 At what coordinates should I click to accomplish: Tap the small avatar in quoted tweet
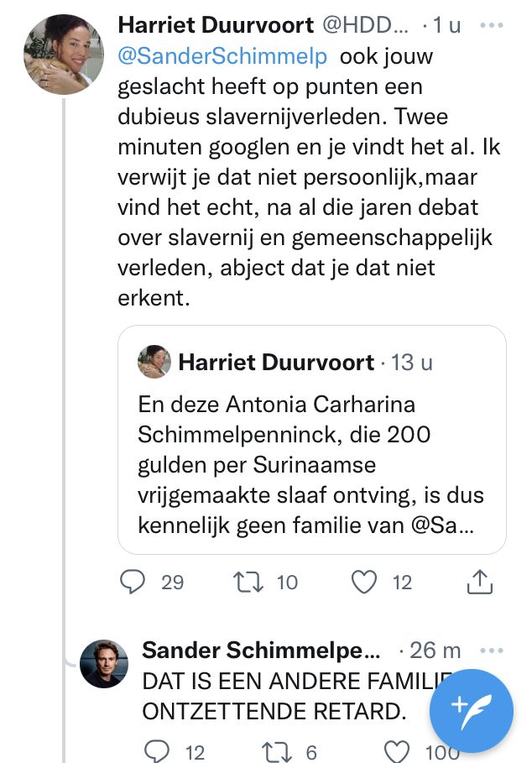point(154,362)
